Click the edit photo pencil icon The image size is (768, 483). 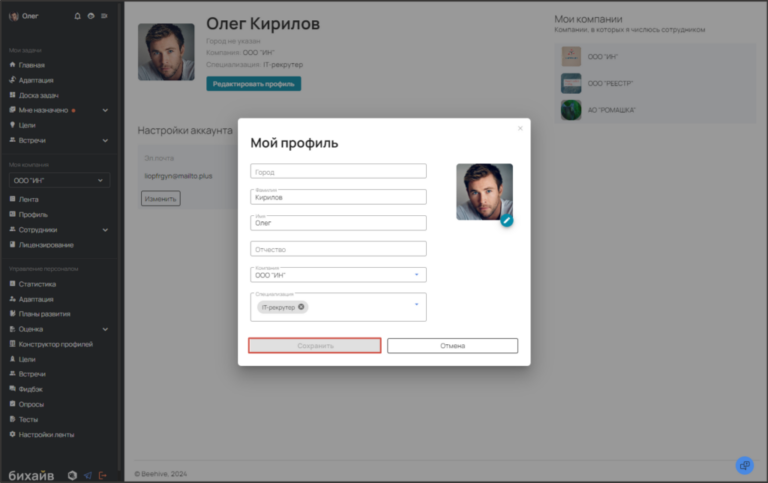507,220
